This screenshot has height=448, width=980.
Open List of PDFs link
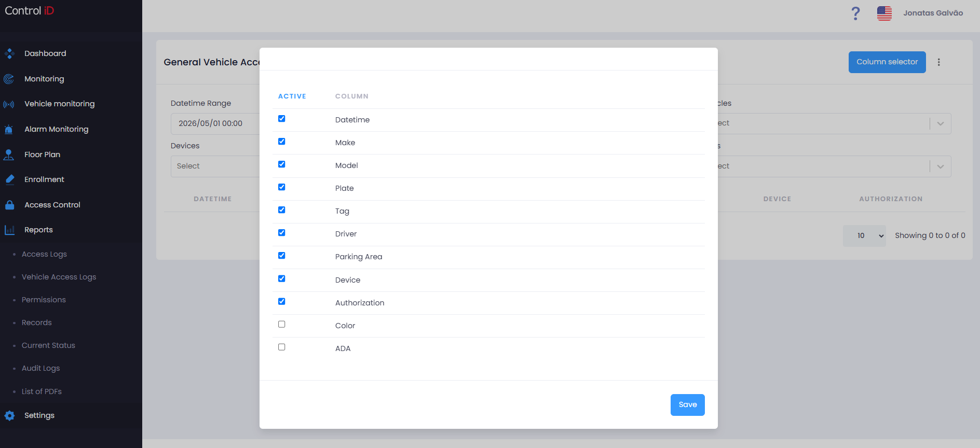tap(42, 391)
